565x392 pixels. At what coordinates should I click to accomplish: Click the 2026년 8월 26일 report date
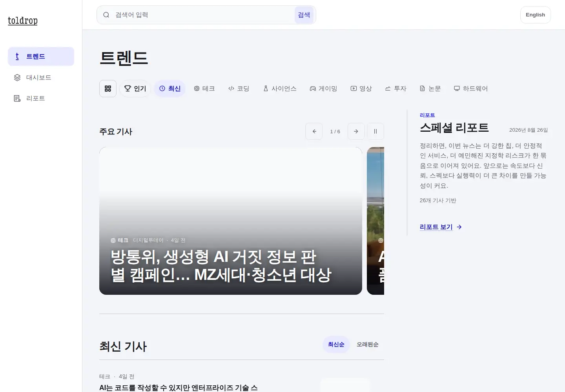click(529, 130)
